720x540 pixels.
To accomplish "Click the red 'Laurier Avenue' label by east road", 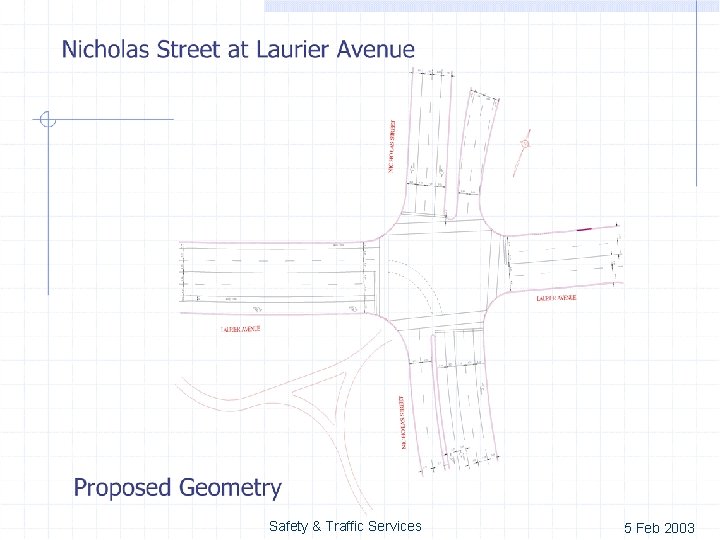I will point(556,298).
